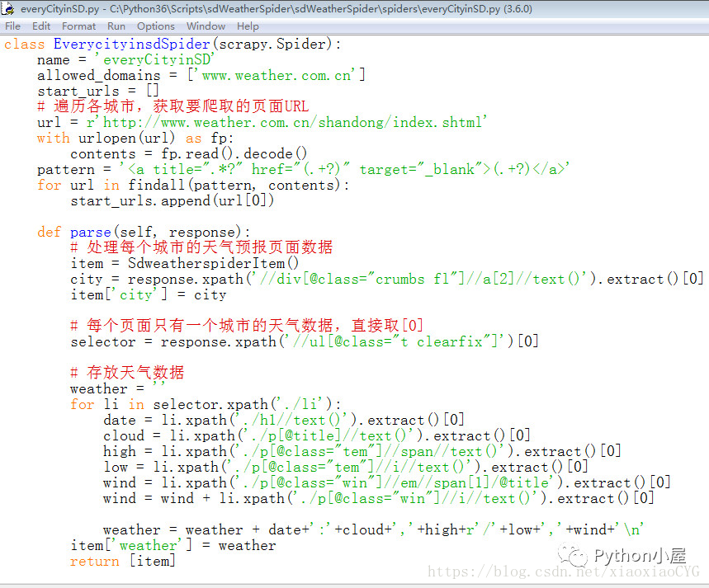The height and width of the screenshot is (588, 709).
Task: Click the weather concatenation line with date+':'
Action: (374, 529)
